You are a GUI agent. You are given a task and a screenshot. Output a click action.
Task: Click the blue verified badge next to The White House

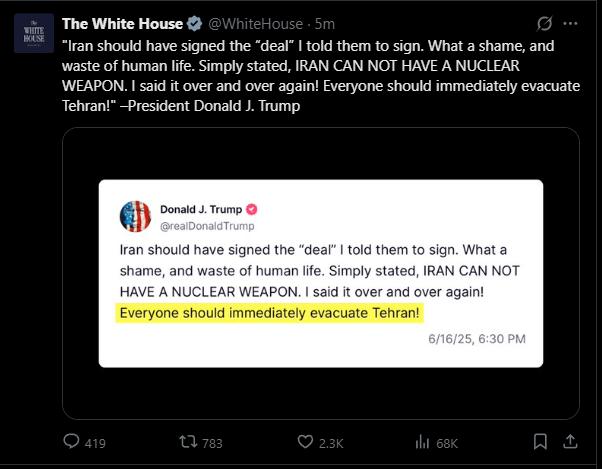click(195, 24)
